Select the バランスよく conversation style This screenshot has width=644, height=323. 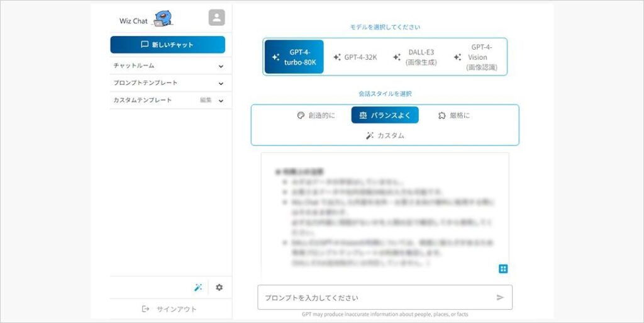(x=385, y=115)
